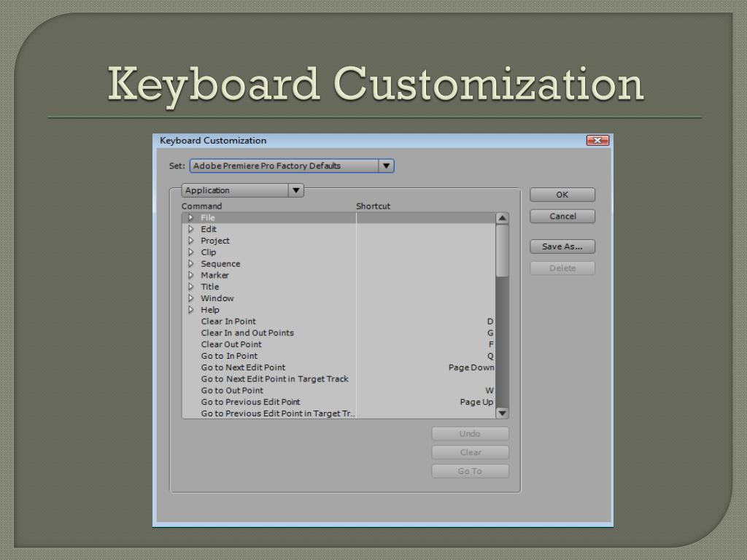Expand the Clip command group

(191, 252)
